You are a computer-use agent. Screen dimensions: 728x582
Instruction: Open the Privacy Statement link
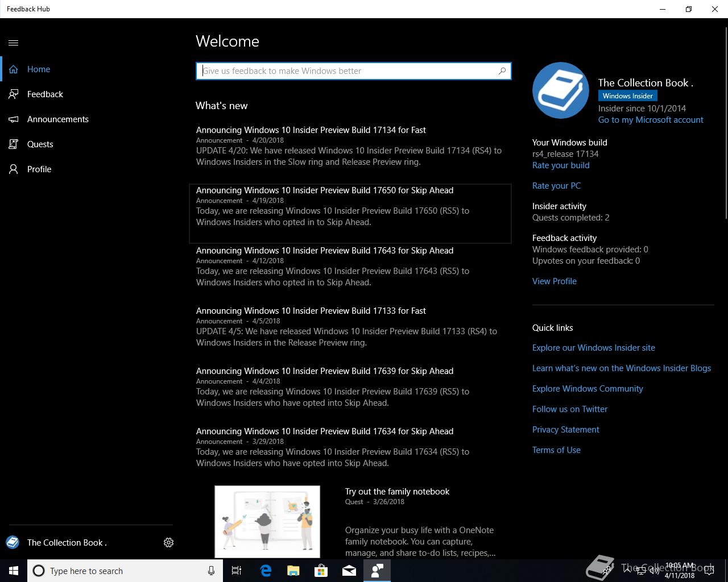click(x=566, y=430)
